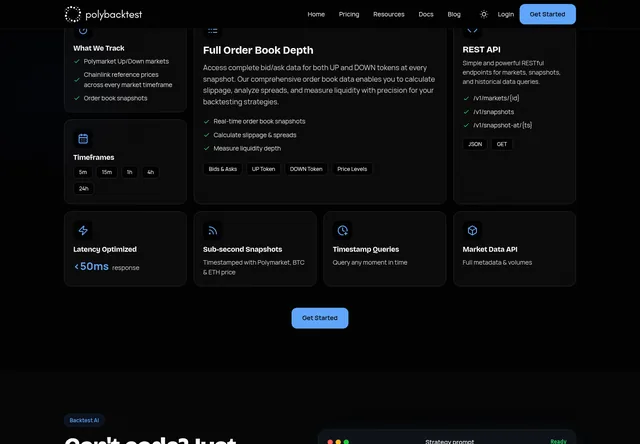640x444 pixels.
Task: Click the polybacktest dotted circle logo
Action: click(73, 14)
